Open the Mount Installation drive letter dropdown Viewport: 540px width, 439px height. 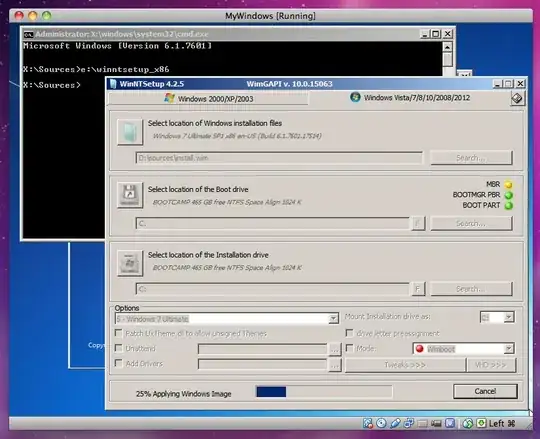click(x=509, y=317)
